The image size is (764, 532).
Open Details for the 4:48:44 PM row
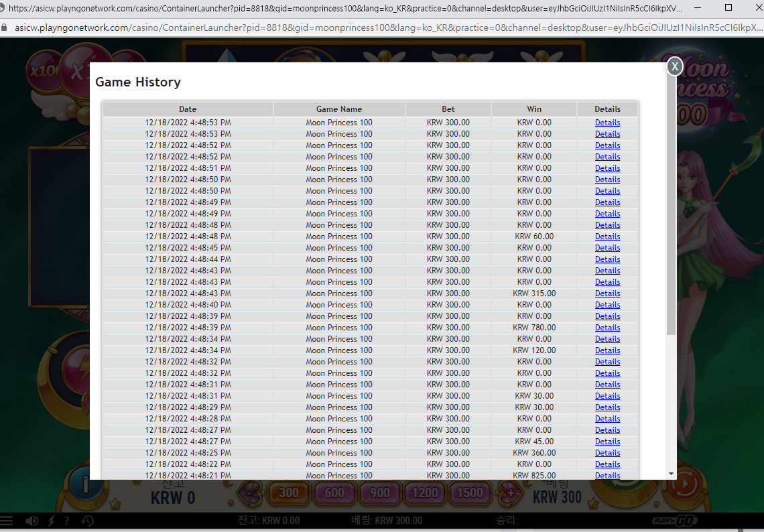[607, 259]
